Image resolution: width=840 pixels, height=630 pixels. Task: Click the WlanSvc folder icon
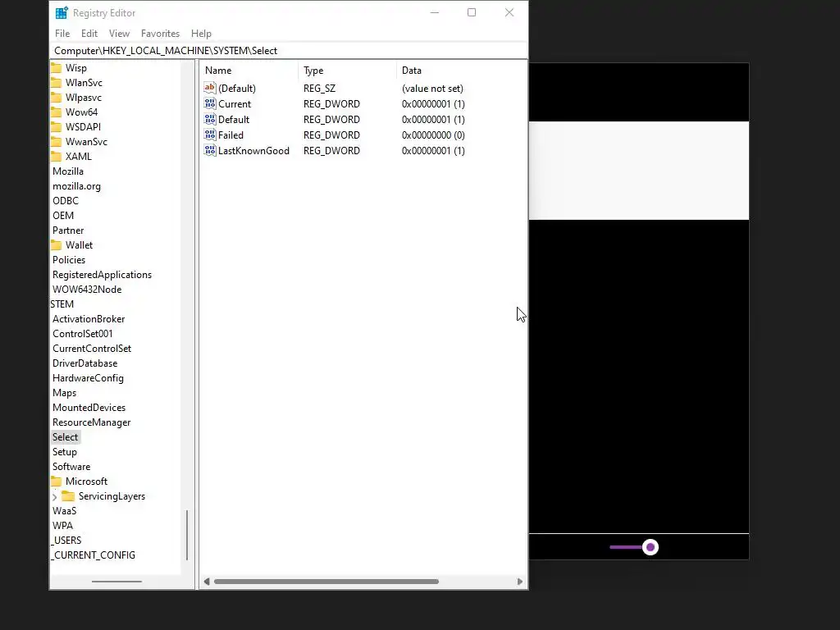click(57, 83)
